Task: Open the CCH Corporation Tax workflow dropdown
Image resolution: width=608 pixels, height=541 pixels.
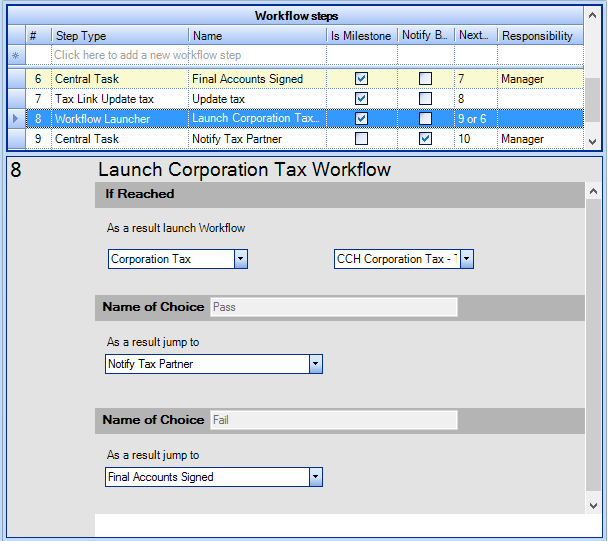Action: click(466, 259)
